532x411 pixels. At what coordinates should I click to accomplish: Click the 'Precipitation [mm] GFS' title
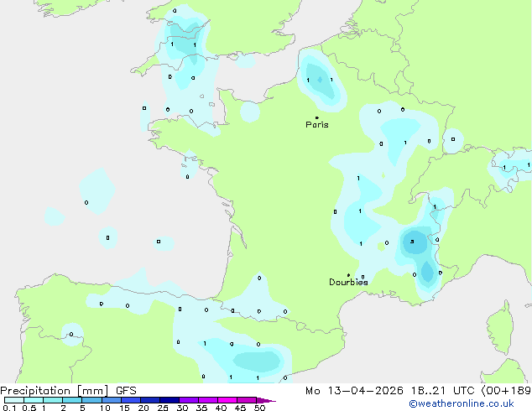[68, 391]
